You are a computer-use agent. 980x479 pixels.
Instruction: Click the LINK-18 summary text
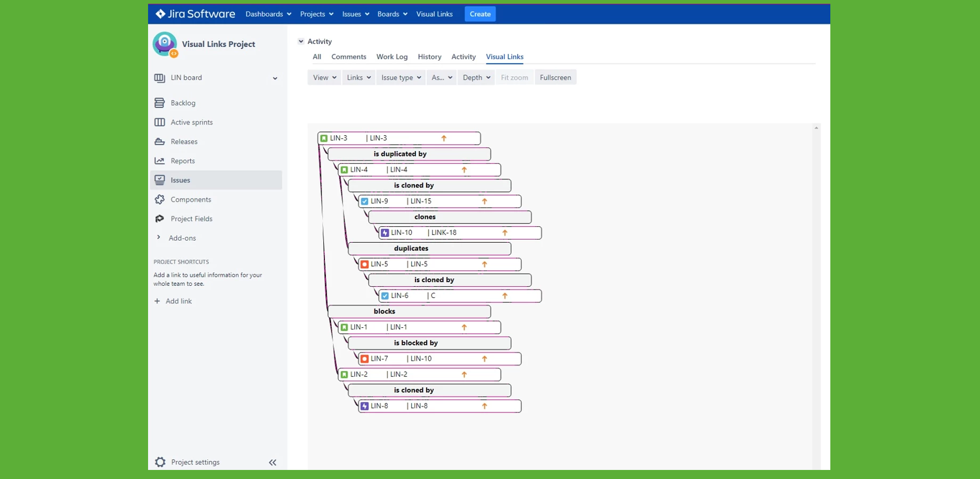point(444,233)
